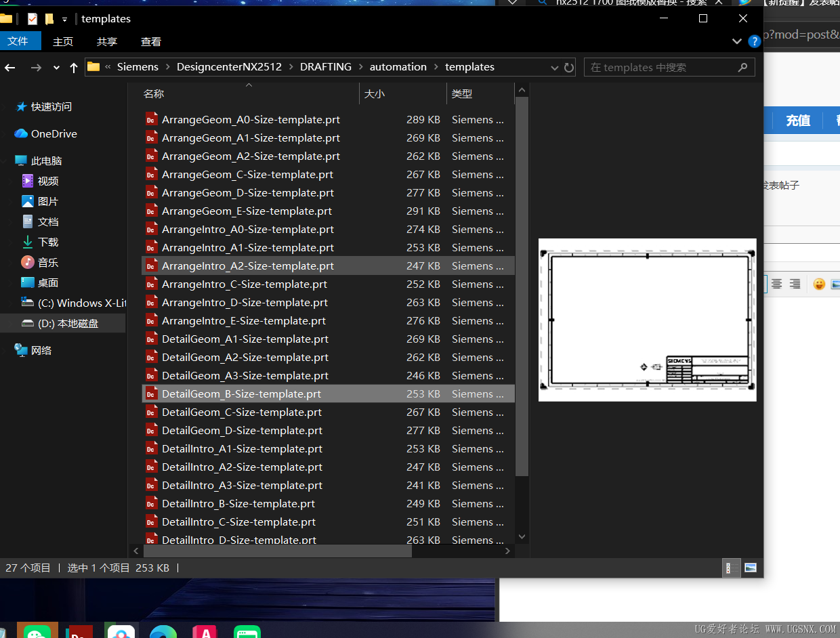The image size is (840, 638).
Task: Click the Siemens breadcrumb segment
Action: point(138,67)
